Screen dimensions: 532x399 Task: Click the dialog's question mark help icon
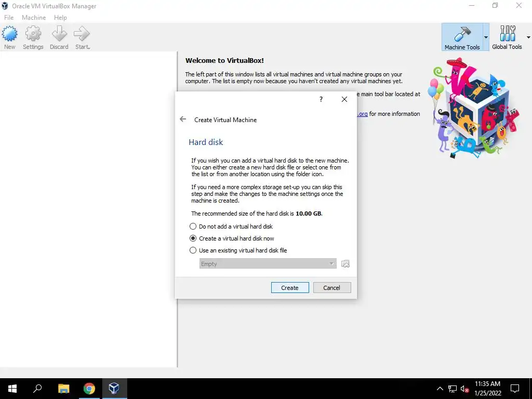(x=321, y=99)
